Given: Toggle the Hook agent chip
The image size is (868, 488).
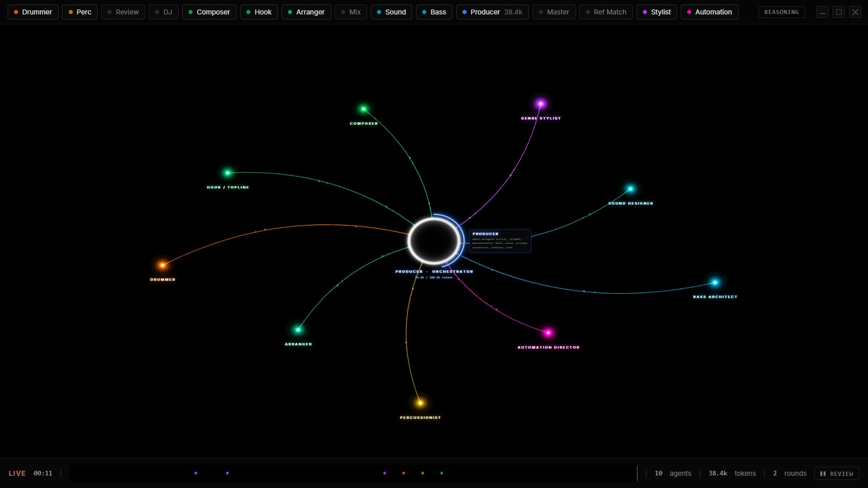Looking at the screenshot, I should 259,12.
